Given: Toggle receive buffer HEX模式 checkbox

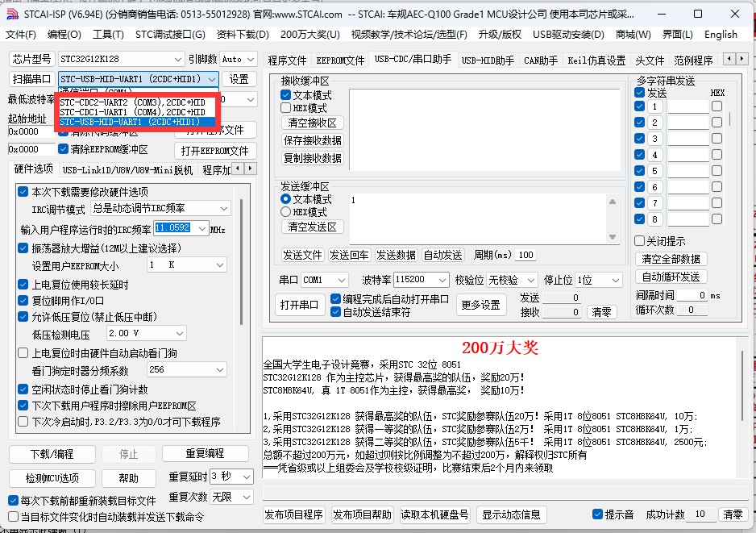Looking at the screenshot, I should pos(286,108).
